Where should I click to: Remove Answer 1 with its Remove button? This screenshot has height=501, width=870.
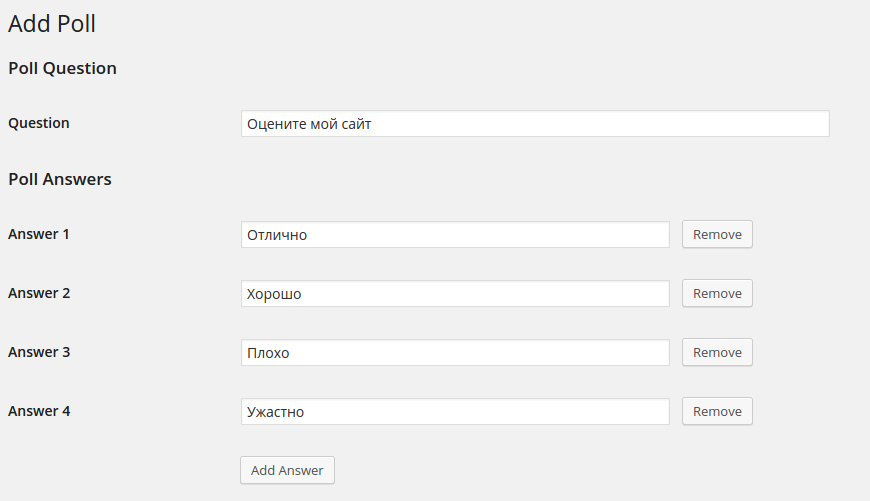coord(717,235)
